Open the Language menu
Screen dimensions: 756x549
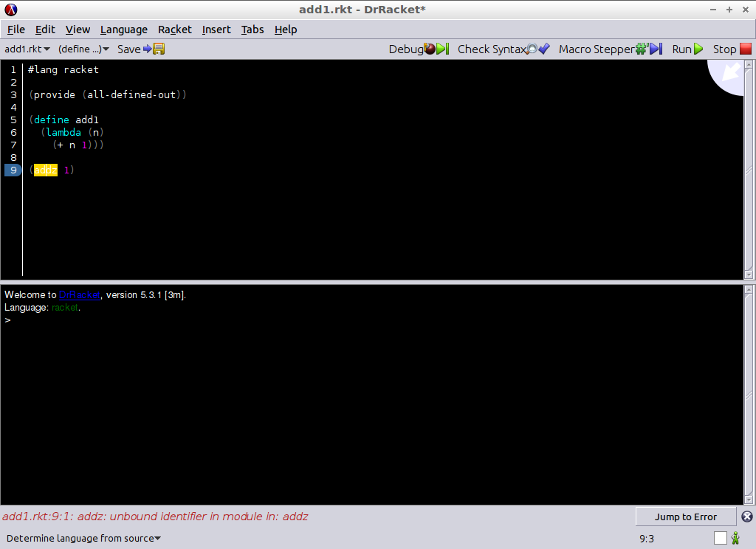point(124,30)
